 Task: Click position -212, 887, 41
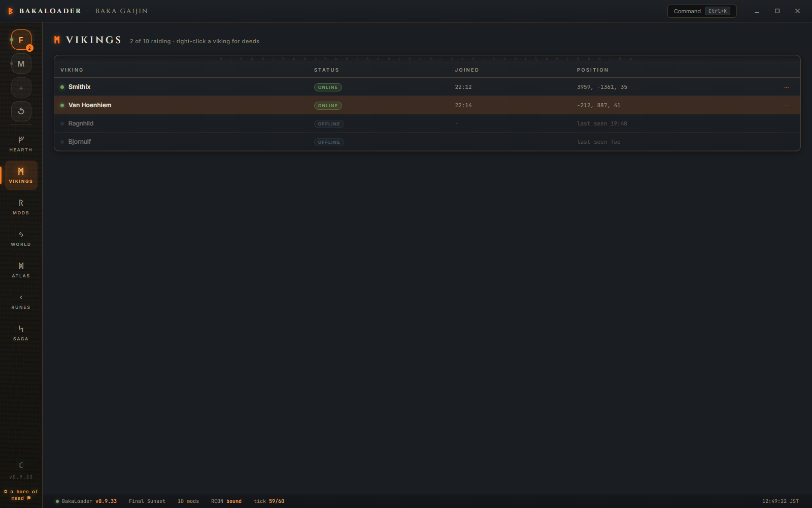coord(599,105)
